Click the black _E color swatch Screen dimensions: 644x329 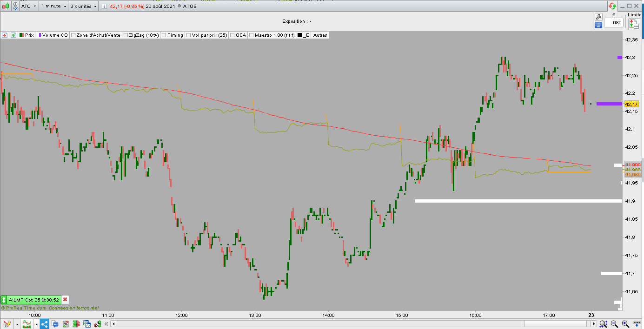click(x=299, y=35)
